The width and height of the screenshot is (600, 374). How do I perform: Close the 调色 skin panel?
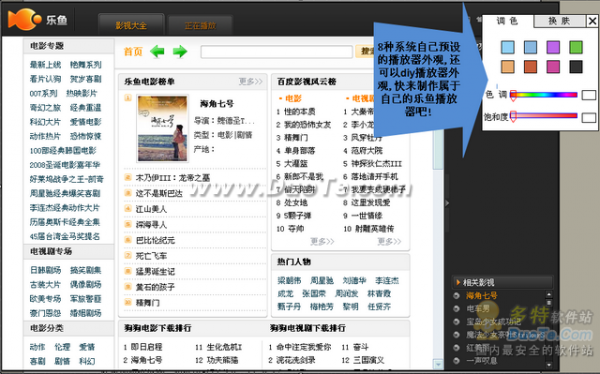point(592,21)
